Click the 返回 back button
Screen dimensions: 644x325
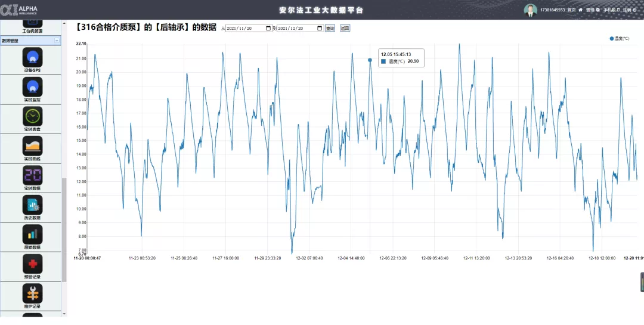click(345, 28)
